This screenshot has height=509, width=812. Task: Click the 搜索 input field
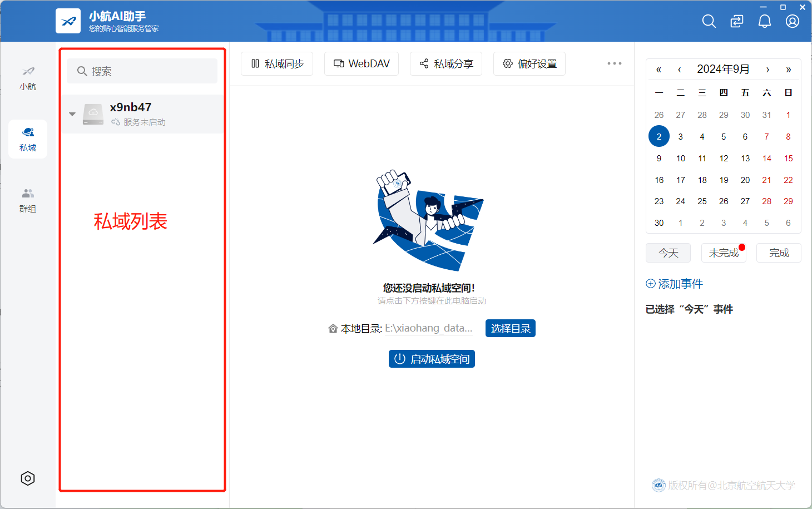pyautogui.click(x=142, y=71)
